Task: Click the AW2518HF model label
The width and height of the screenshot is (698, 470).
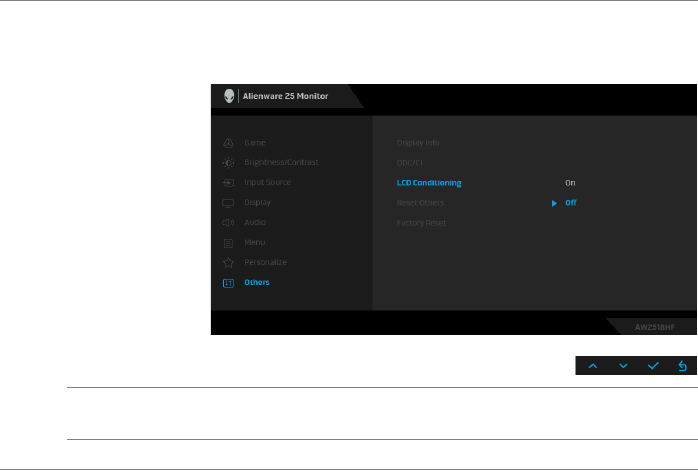Action: coord(654,327)
